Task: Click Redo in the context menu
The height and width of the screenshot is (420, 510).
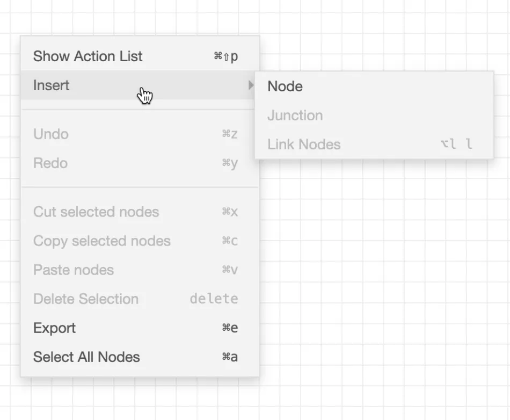Action: [50, 163]
